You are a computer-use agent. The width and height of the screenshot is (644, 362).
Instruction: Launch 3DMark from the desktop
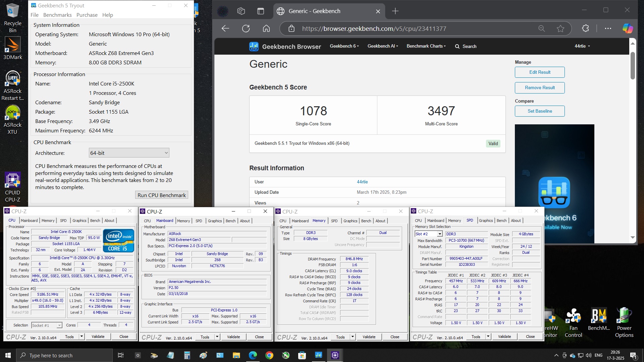pos(13,48)
